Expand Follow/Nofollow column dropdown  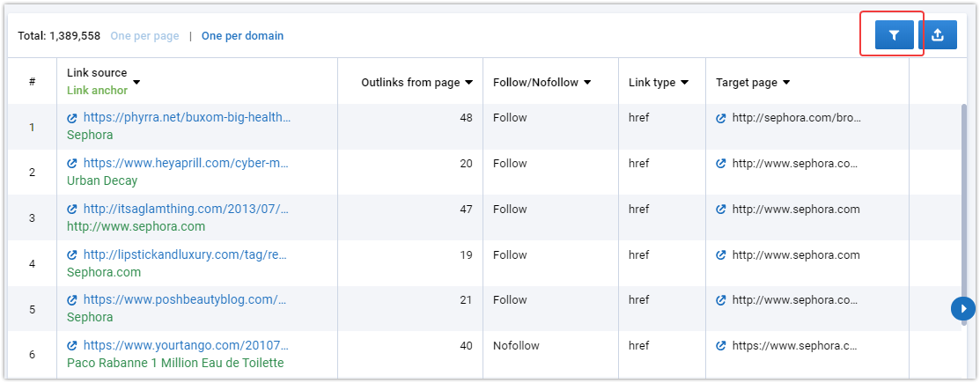tap(587, 83)
